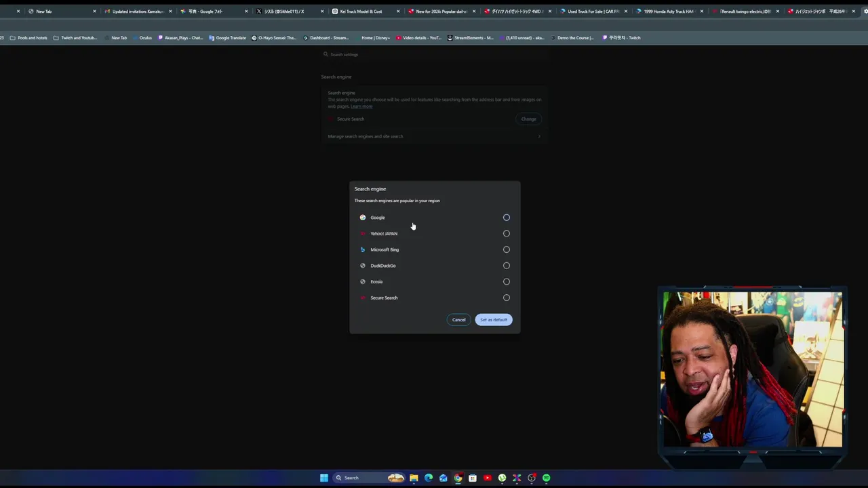Open the Akasan_Plays Chat bookmark
The image size is (868, 488).
tap(180, 38)
